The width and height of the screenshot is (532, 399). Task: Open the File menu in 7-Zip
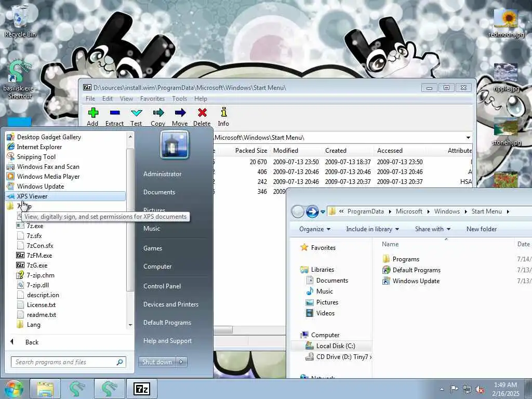click(90, 98)
